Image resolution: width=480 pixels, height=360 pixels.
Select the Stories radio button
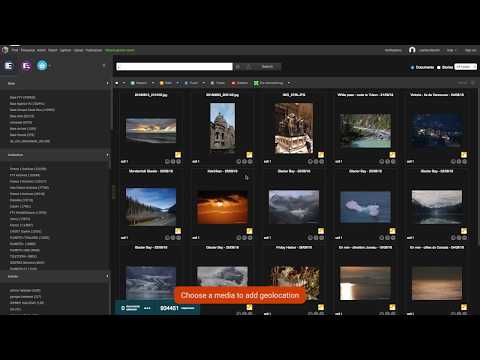(x=439, y=67)
